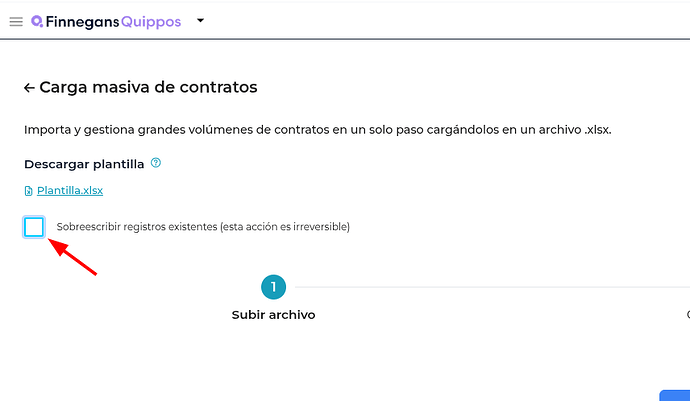Go back using the left arrow
Screen dimensions: 690x401
[x=29, y=88]
